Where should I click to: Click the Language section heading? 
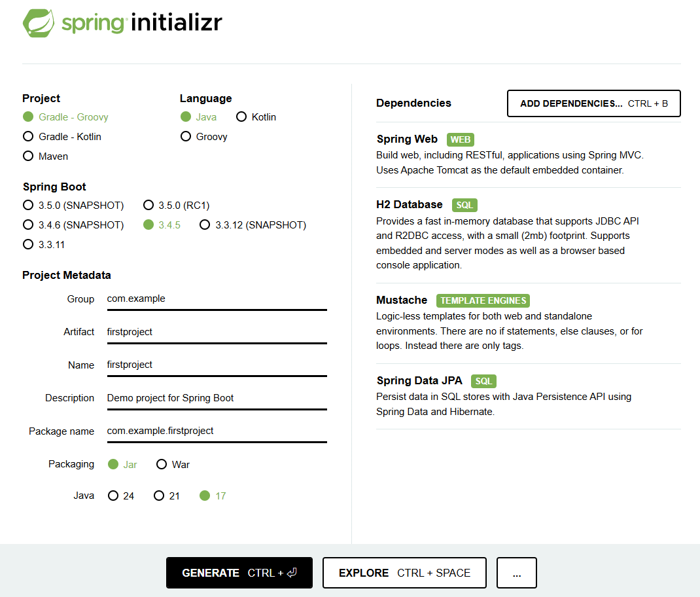pos(206,98)
